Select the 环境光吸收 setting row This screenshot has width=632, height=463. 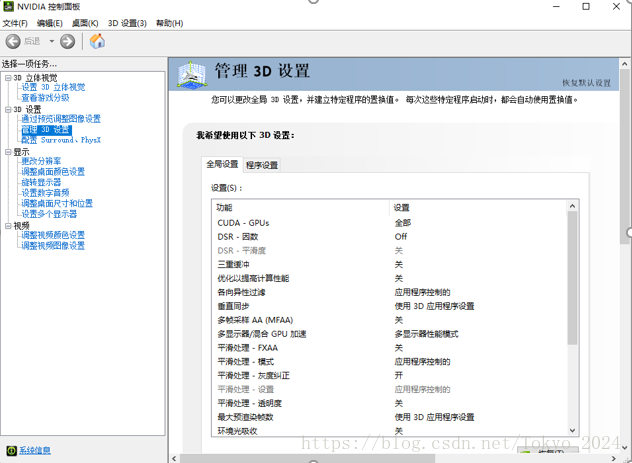pos(390,431)
